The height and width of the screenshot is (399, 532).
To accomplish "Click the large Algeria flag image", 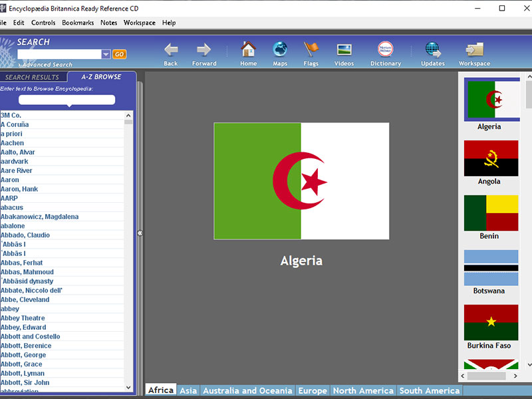I will (x=301, y=181).
